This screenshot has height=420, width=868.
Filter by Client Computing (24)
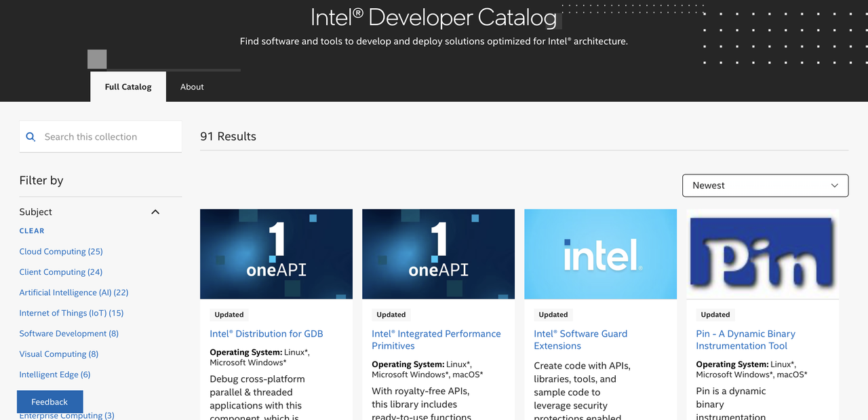tap(61, 271)
